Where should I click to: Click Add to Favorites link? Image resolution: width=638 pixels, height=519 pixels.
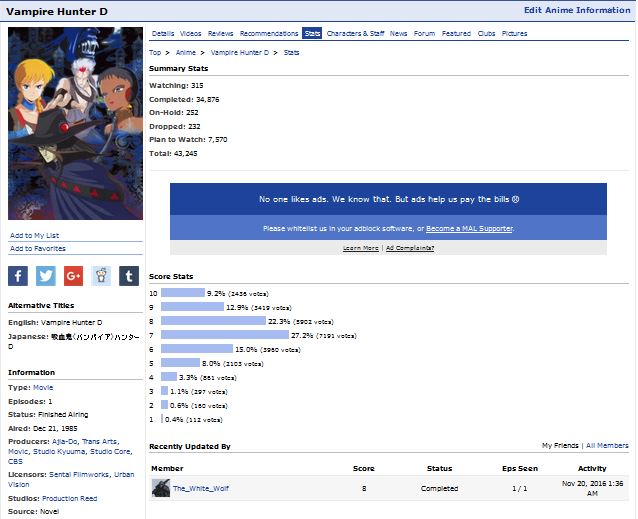(38, 248)
